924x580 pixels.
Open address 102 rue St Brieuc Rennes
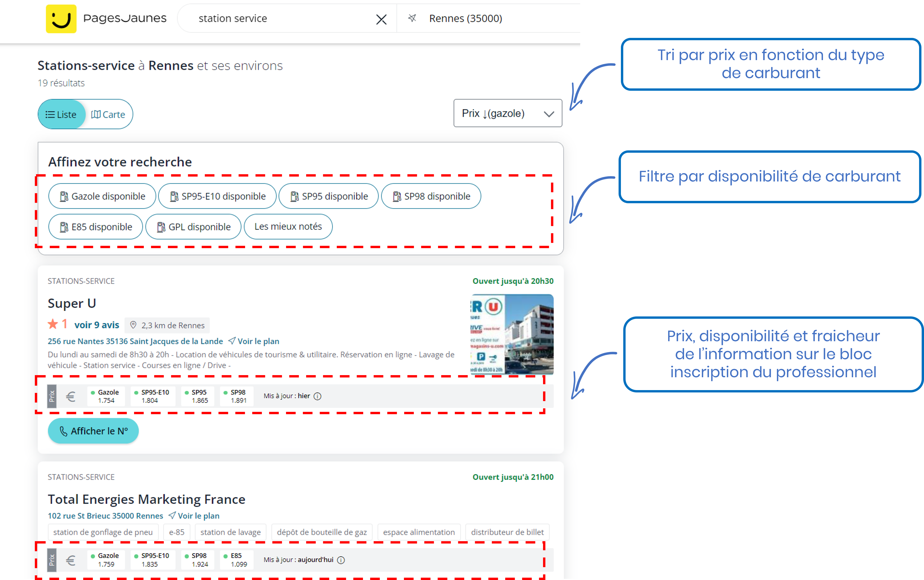tap(105, 515)
